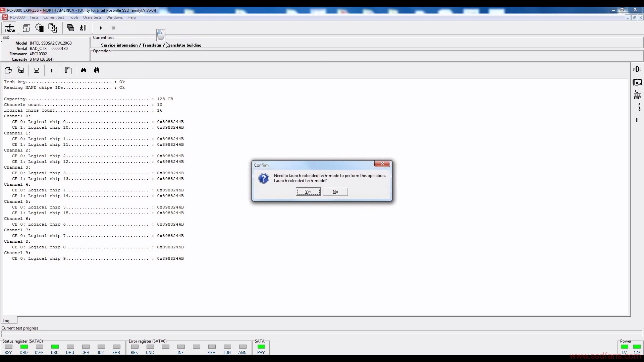Click the Logical chips count log line
The image size is (644, 362).
click(x=83, y=110)
